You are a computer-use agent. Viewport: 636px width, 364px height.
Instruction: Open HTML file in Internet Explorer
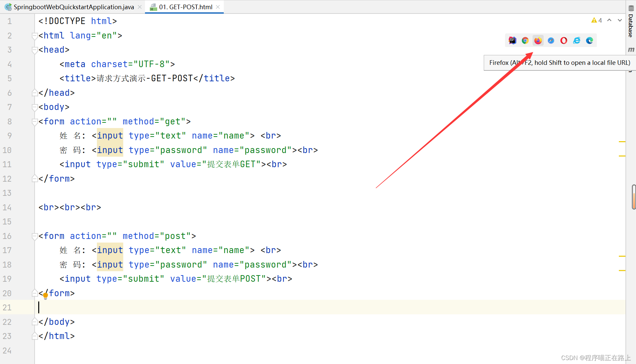click(576, 40)
